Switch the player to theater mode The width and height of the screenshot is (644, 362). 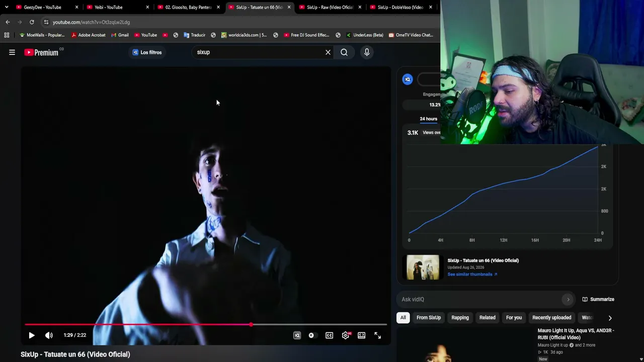tap(361, 335)
